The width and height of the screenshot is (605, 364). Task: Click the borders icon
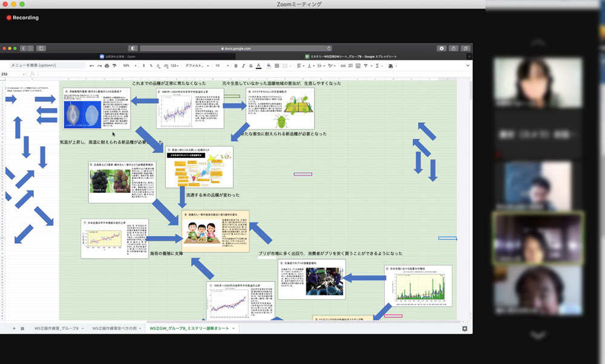tap(276, 65)
